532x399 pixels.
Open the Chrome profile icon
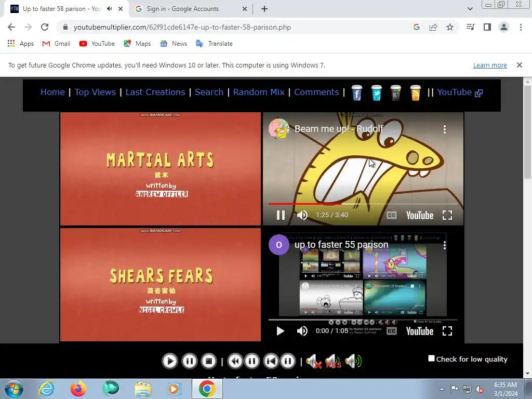[504, 27]
